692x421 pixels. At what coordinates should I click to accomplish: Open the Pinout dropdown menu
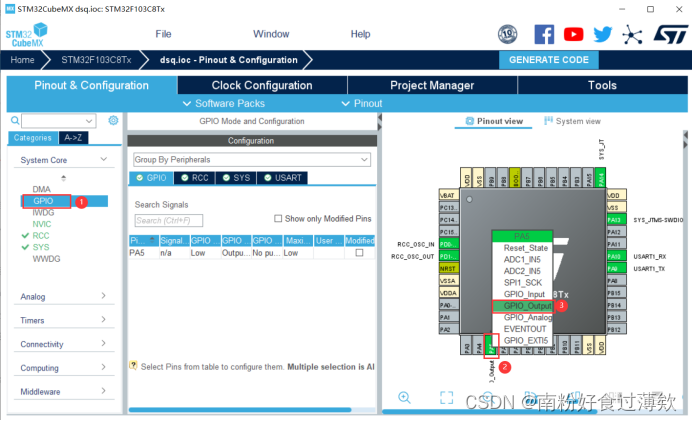coord(362,103)
